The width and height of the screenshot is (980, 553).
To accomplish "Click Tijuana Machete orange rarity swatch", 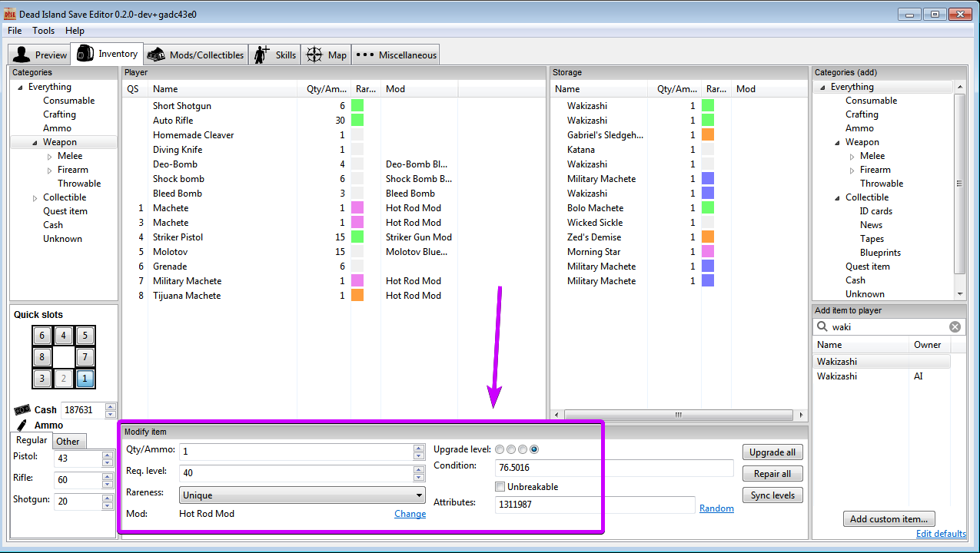I will pyautogui.click(x=357, y=296).
